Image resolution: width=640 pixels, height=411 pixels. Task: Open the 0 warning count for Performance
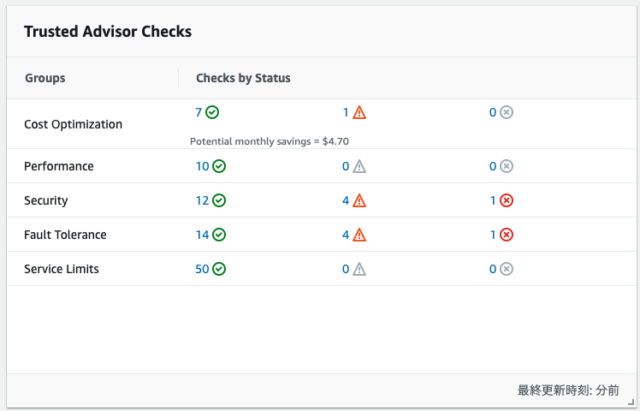tap(346, 166)
